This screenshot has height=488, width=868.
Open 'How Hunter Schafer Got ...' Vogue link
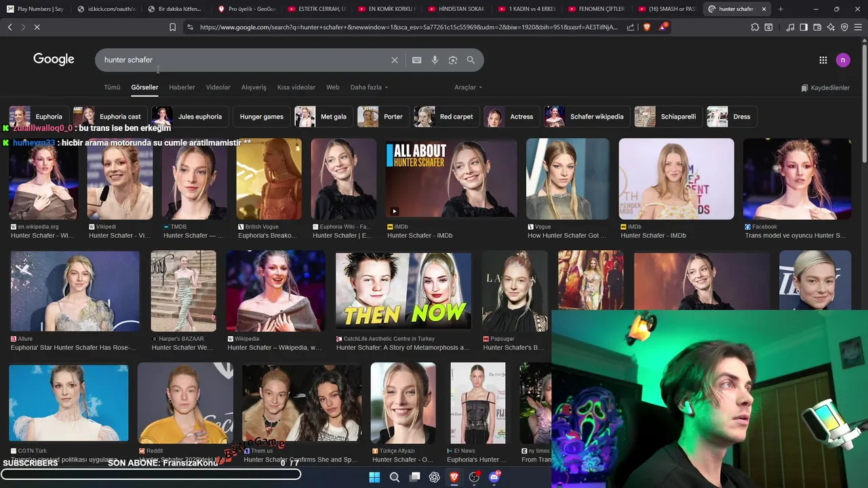pyautogui.click(x=567, y=236)
